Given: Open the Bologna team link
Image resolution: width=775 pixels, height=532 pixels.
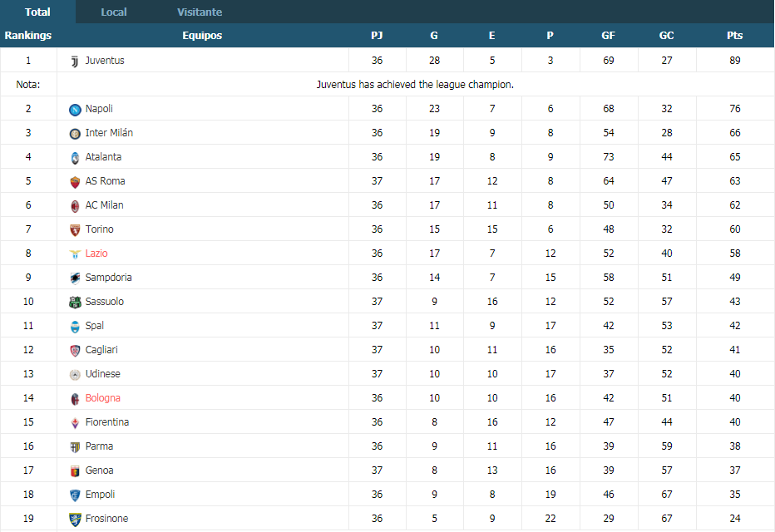Looking at the screenshot, I should [x=103, y=398].
